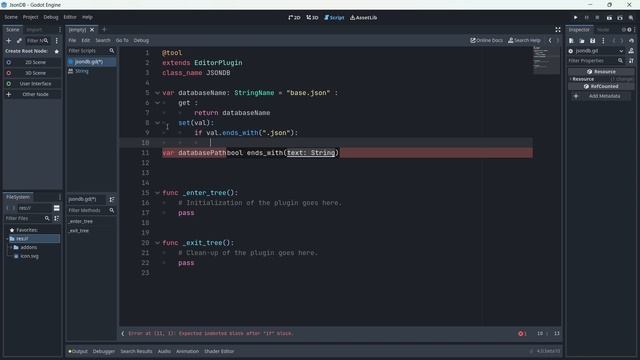
Task: Stop the running project
Action: pyautogui.click(x=597, y=18)
